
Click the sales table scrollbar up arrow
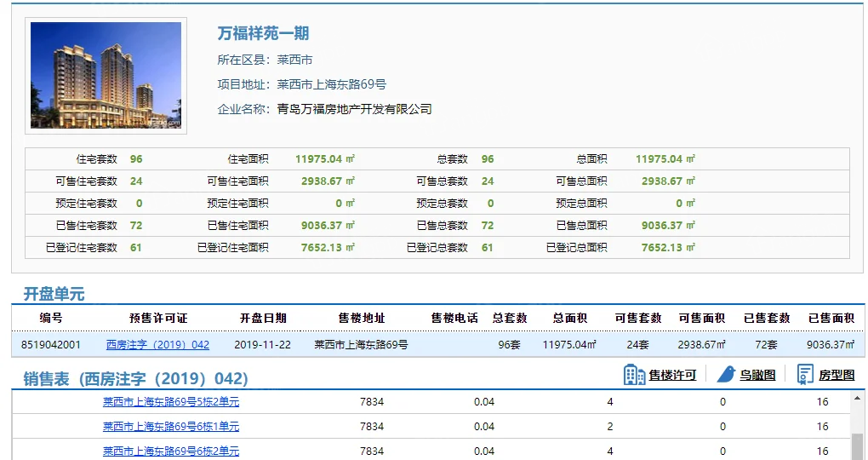858,398
